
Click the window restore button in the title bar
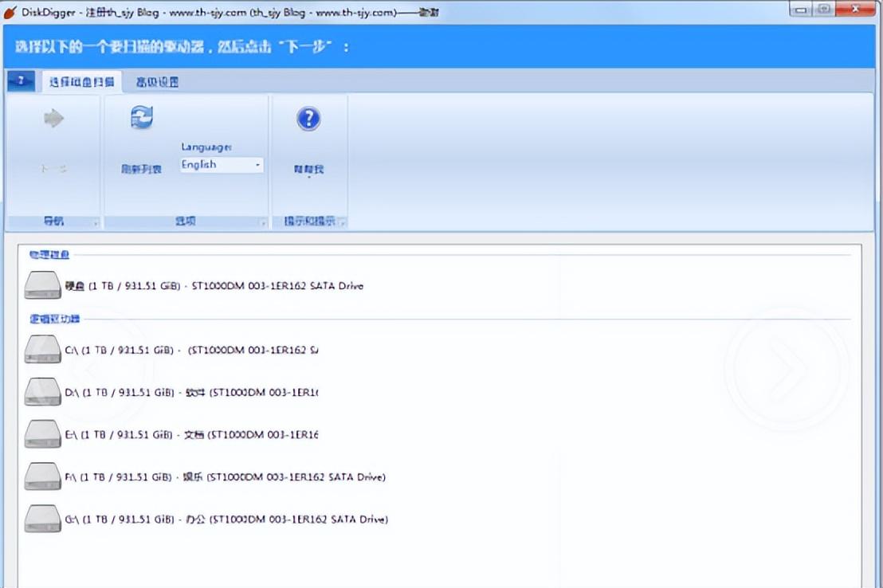[x=825, y=9]
